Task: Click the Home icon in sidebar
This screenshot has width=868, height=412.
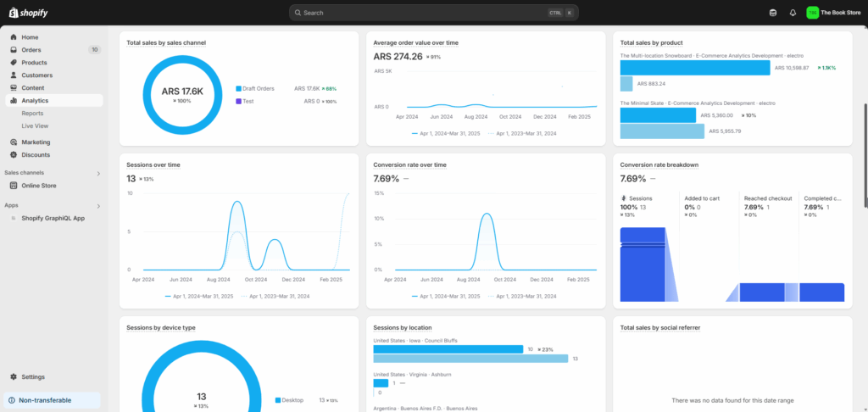Action: (14, 37)
